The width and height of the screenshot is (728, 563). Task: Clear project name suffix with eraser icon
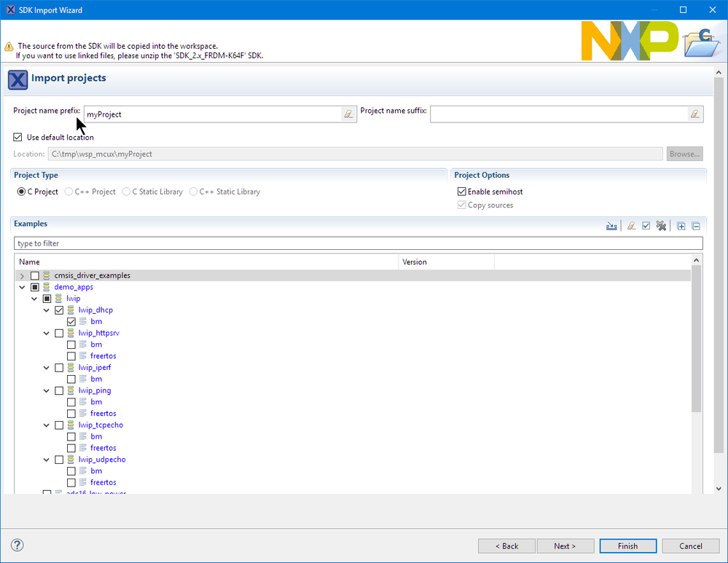tap(694, 114)
